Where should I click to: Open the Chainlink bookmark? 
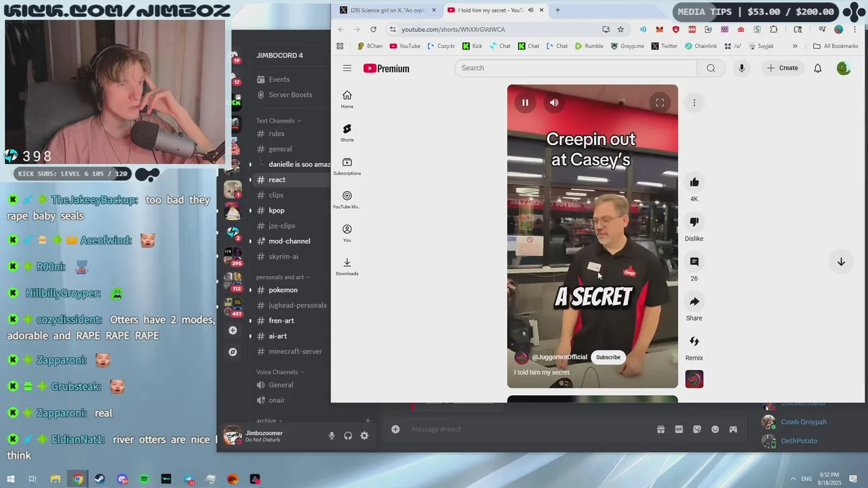[x=701, y=46]
